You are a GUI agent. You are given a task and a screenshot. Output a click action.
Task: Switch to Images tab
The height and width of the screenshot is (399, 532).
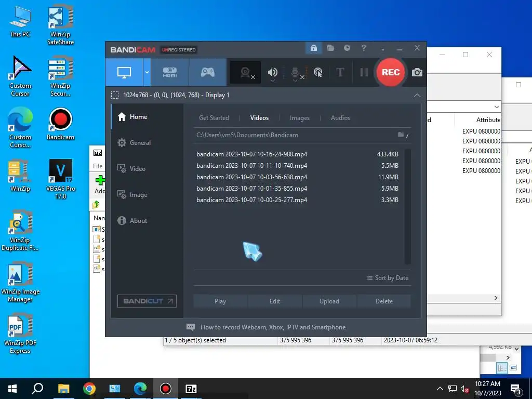pos(300,118)
